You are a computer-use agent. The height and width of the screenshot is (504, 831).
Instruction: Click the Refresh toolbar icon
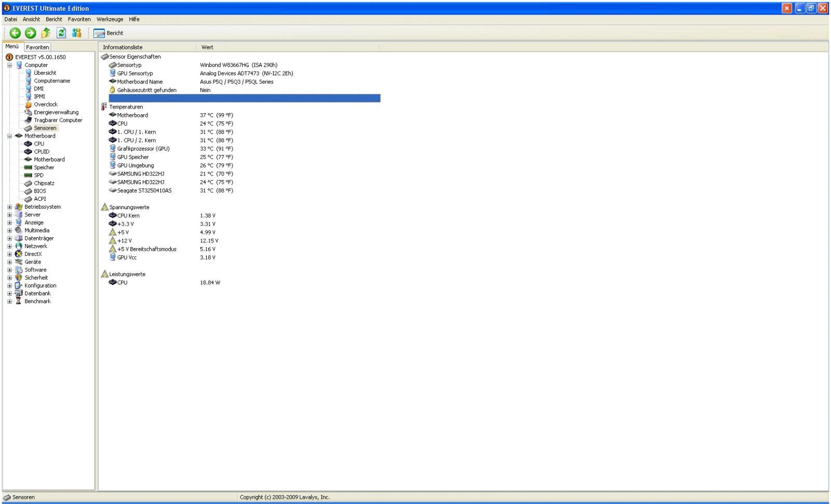point(61,33)
